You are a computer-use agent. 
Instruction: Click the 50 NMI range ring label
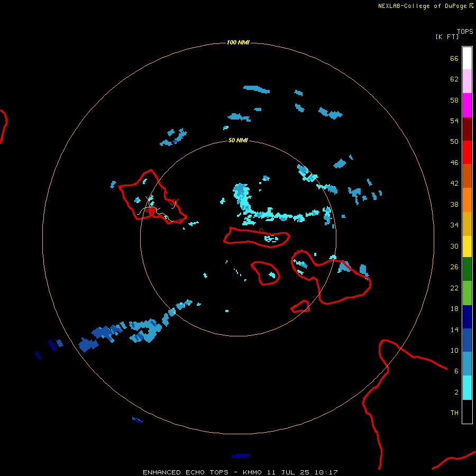238,140
